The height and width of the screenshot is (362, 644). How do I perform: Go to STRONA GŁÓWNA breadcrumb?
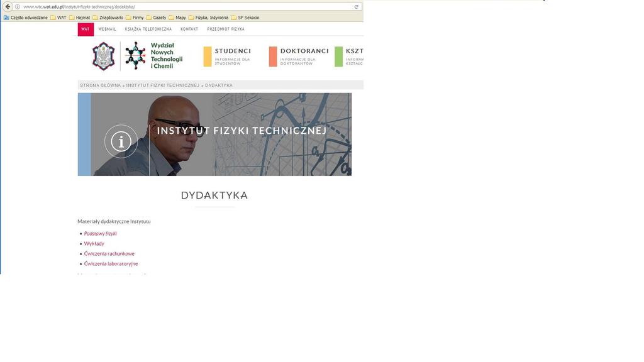coord(100,85)
